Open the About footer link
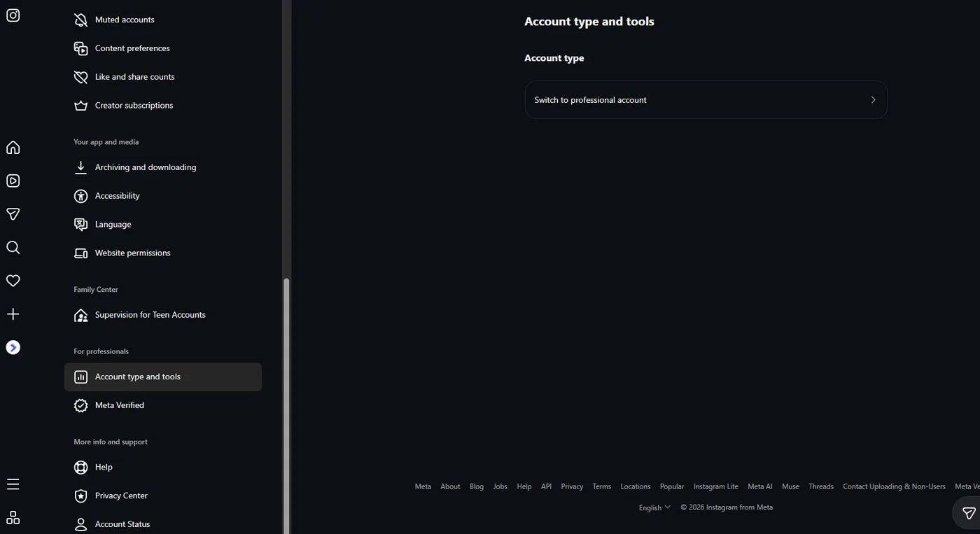The height and width of the screenshot is (534, 980). click(450, 486)
